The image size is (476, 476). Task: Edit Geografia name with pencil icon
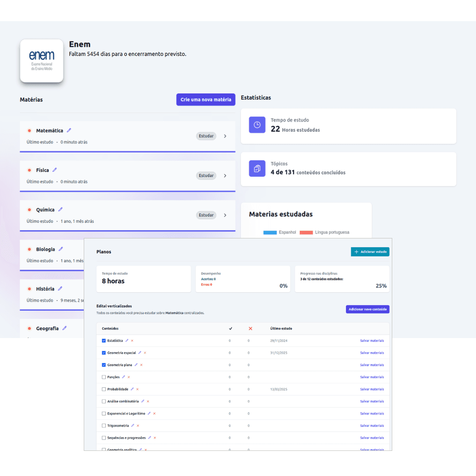coord(64,328)
